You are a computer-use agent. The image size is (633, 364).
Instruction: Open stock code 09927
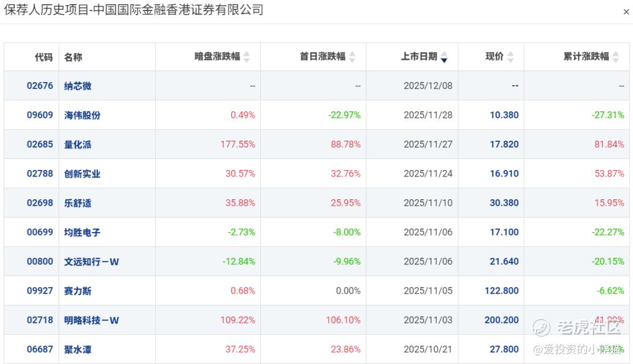pos(40,291)
